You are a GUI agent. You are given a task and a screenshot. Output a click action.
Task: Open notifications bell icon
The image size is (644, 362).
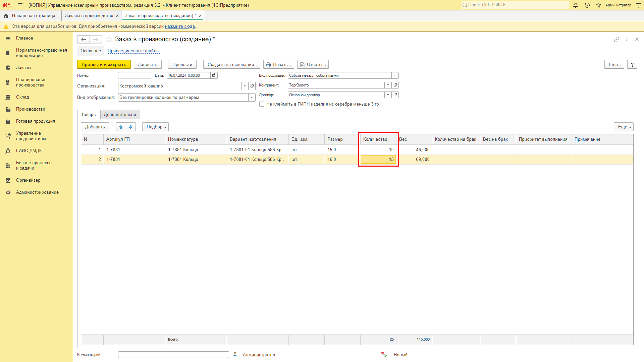(x=576, y=5)
